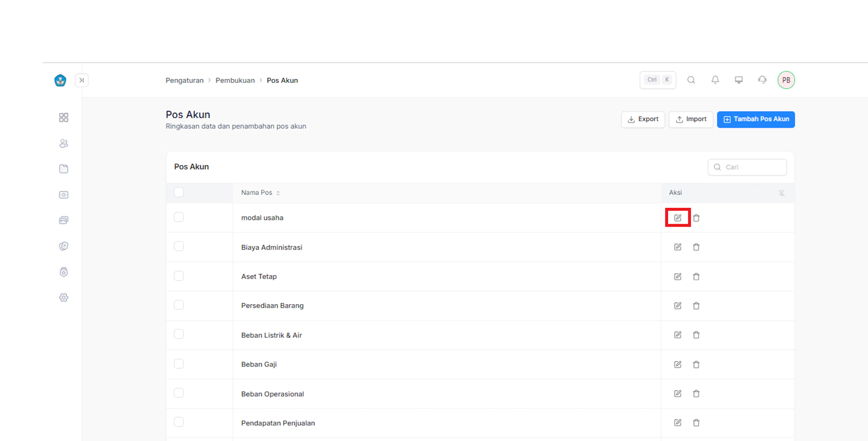Click Tambah Pos Akun button
868x441 pixels.
click(x=756, y=119)
